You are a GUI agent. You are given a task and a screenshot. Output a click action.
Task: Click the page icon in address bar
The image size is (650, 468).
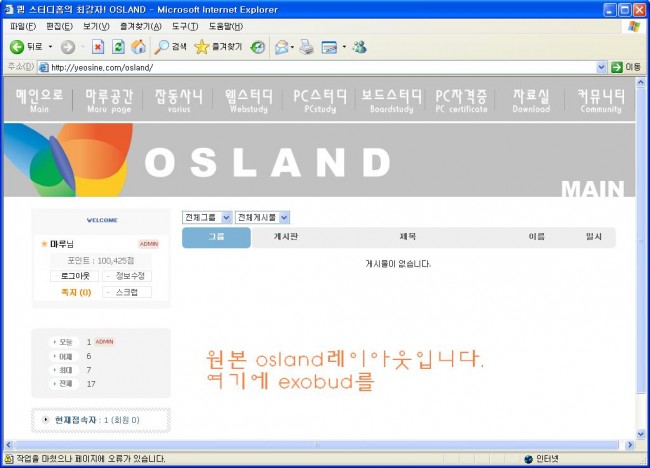[44, 67]
